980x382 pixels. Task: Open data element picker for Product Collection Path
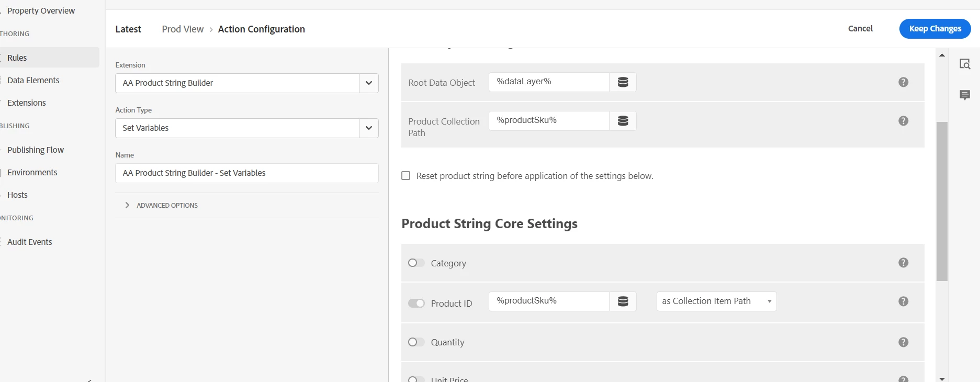623,121
